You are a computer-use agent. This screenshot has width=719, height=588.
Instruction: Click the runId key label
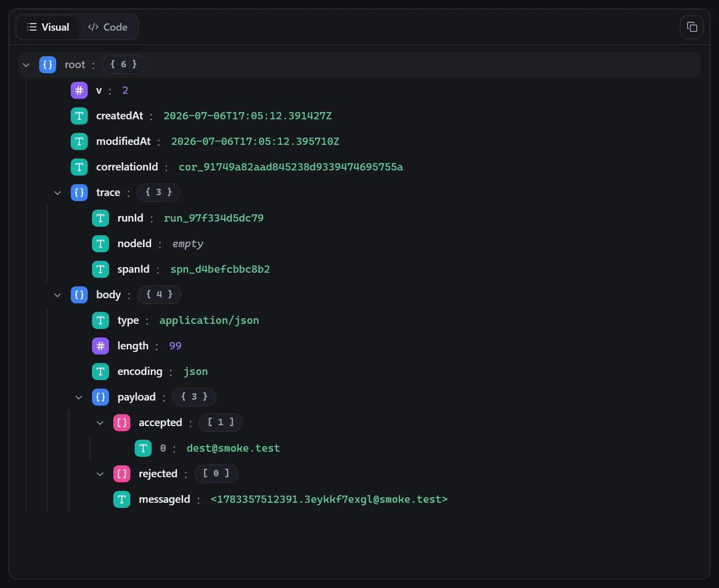pyautogui.click(x=130, y=218)
